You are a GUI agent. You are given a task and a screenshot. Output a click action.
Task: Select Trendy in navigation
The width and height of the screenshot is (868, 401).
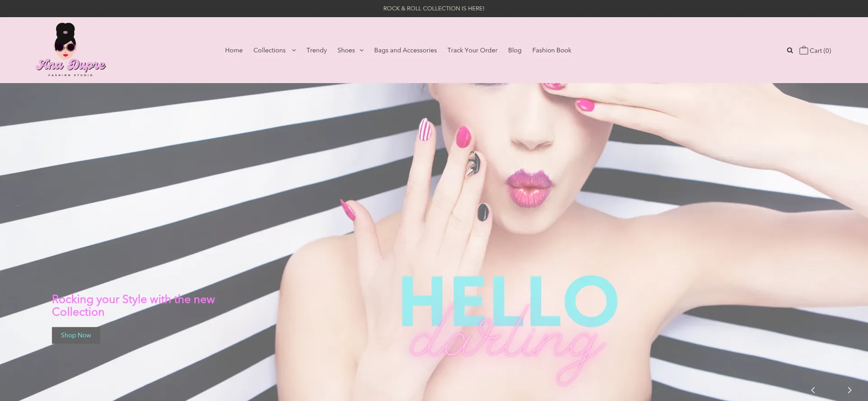point(316,50)
